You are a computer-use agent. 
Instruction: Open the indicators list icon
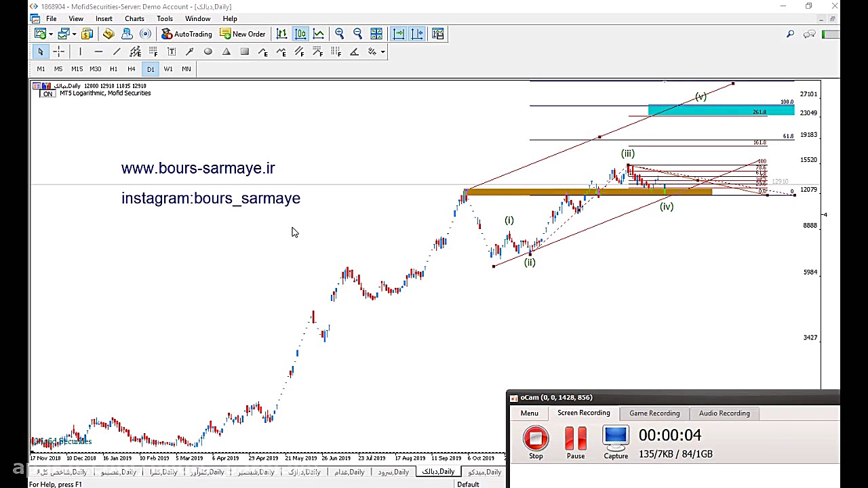[438, 34]
